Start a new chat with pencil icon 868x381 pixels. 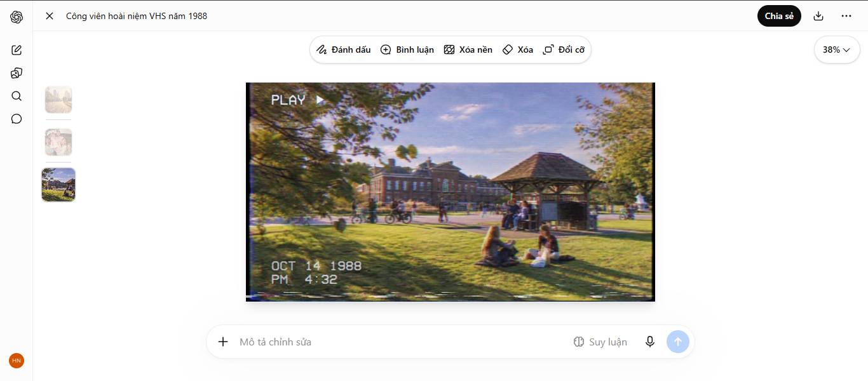pos(17,50)
